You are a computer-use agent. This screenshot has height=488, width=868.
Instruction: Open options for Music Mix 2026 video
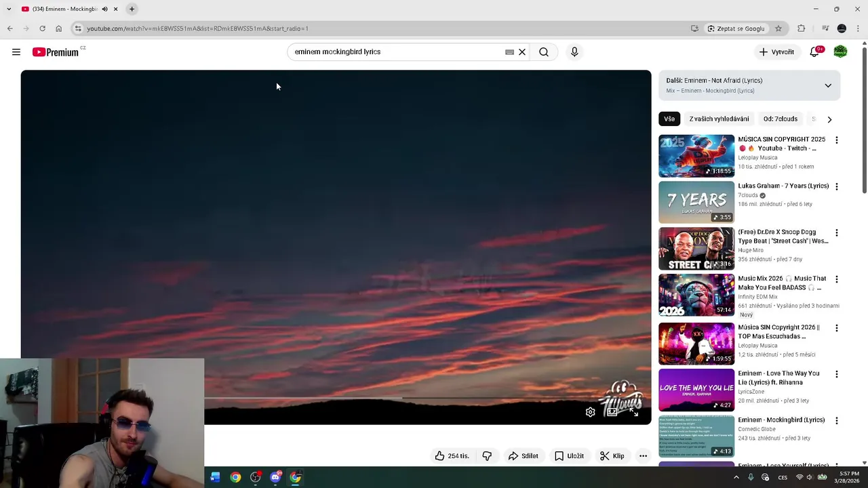[836, 279]
